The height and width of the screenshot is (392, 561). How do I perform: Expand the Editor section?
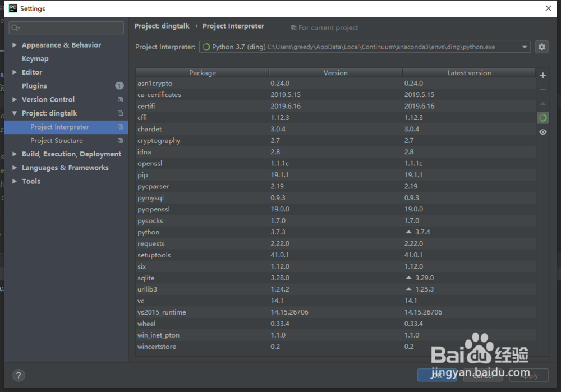pos(15,72)
